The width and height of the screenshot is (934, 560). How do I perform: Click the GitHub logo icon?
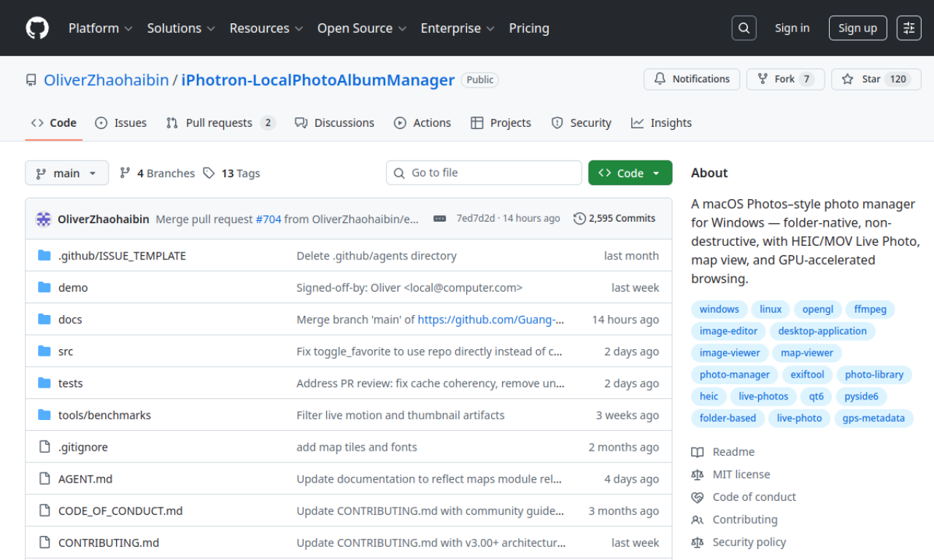tap(37, 28)
